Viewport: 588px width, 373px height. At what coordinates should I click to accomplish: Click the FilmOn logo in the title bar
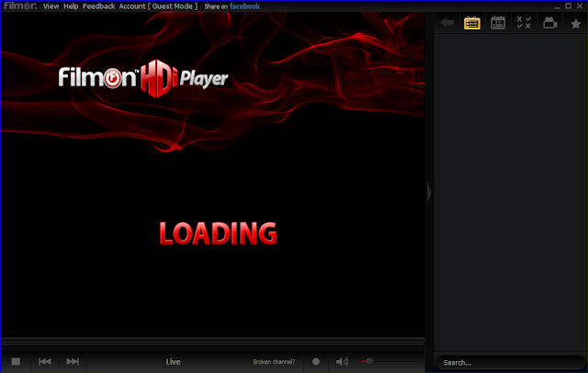coord(20,6)
